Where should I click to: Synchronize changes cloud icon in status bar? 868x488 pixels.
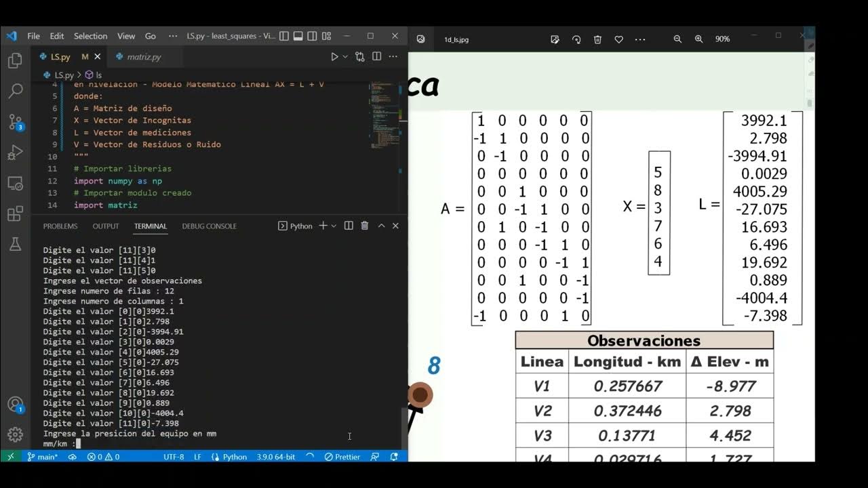coord(73,457)
